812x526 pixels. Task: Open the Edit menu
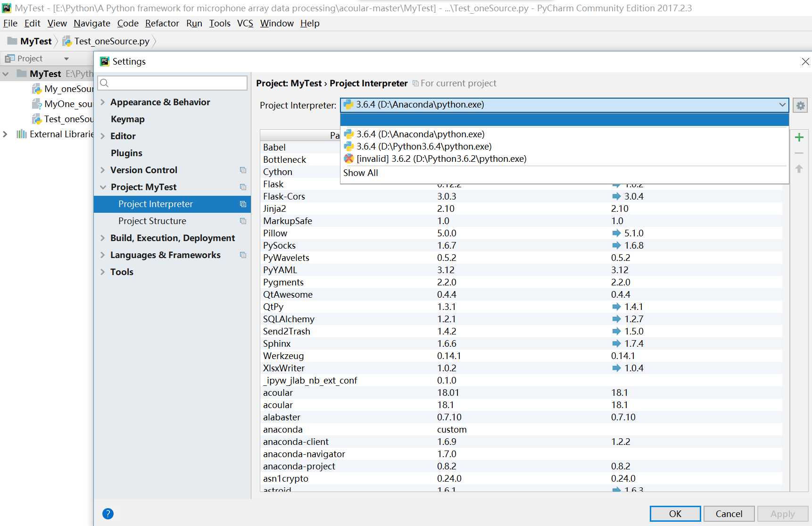pos(32,23)
